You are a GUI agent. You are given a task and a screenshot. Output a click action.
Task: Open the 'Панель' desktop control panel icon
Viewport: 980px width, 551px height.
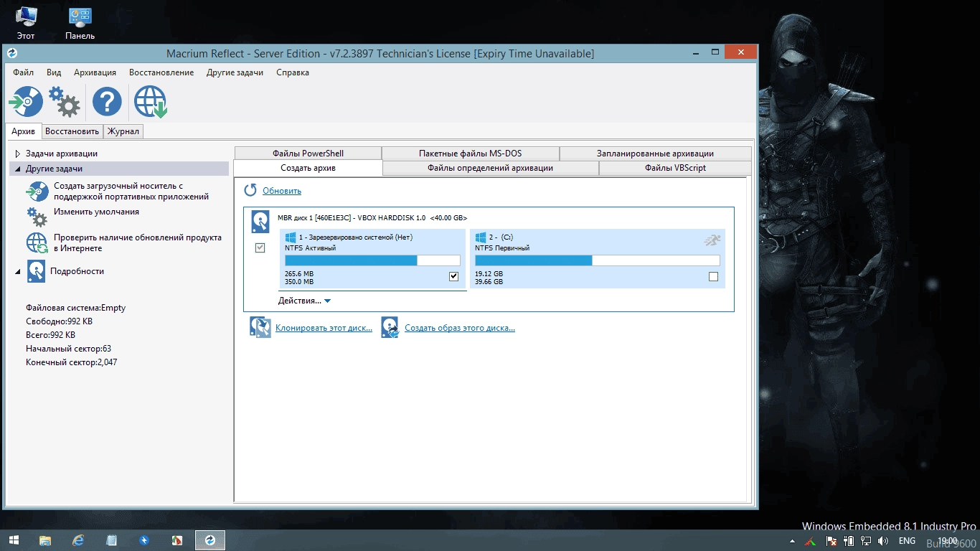80,23
